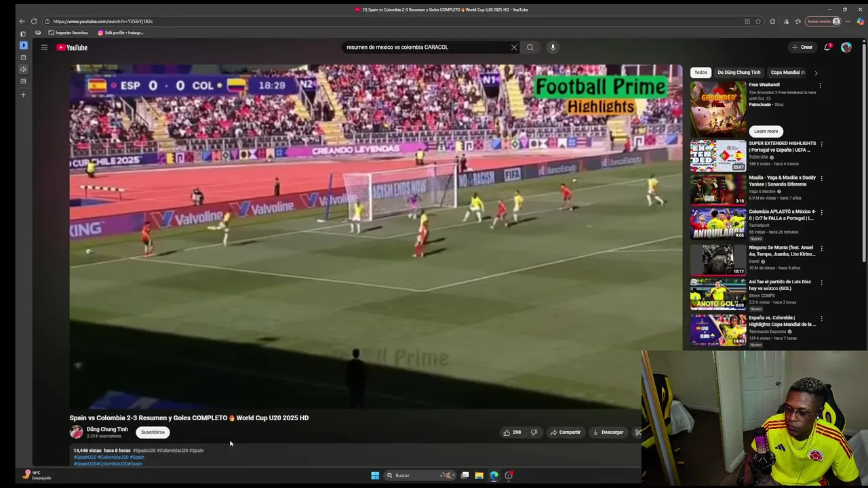This screenshot has height=488, width=868.
Task: Go to the YouTube home logo
Action: coord(72,47)
